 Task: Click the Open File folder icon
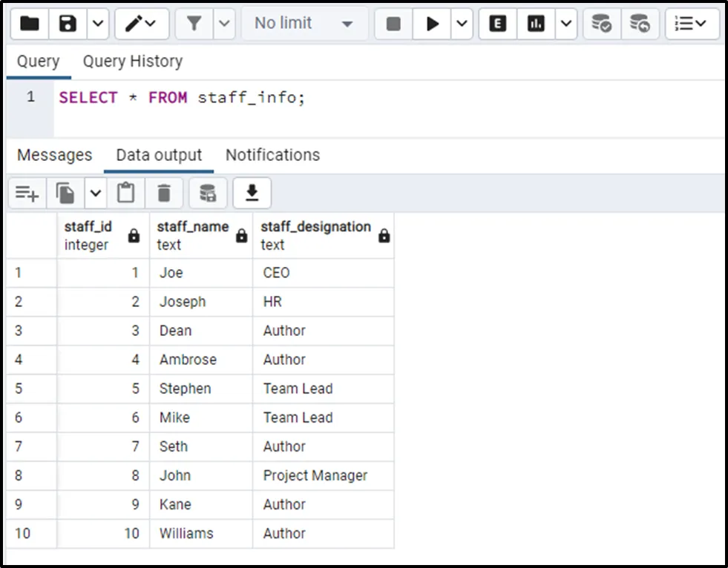(30, 24)
